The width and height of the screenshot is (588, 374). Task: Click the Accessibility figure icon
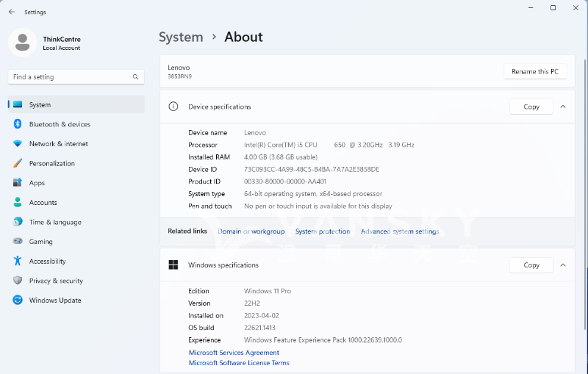click(18, 261)
